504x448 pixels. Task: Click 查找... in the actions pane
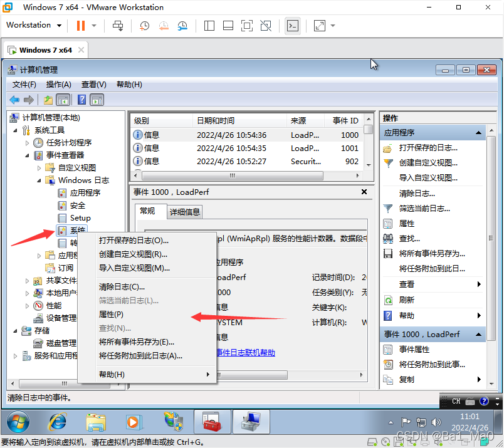pyautogui.click(x=409, y=239)
